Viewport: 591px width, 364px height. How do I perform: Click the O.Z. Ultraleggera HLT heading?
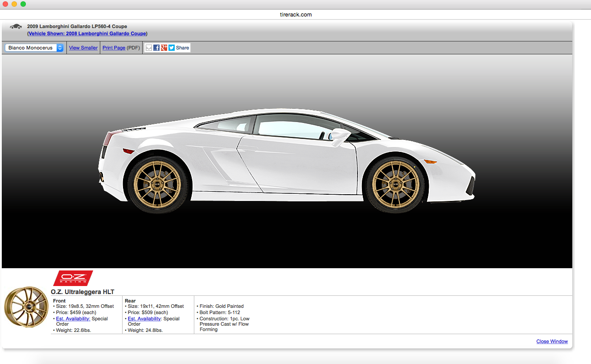click(x=82, y=292)
